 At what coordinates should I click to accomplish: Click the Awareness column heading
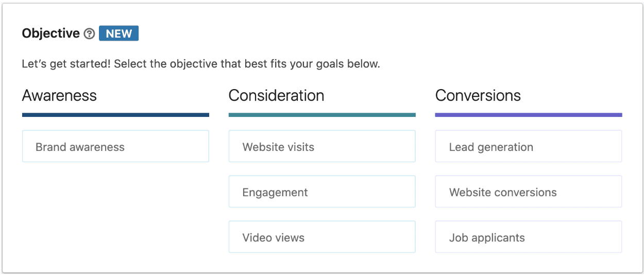[x=59, y=96]
